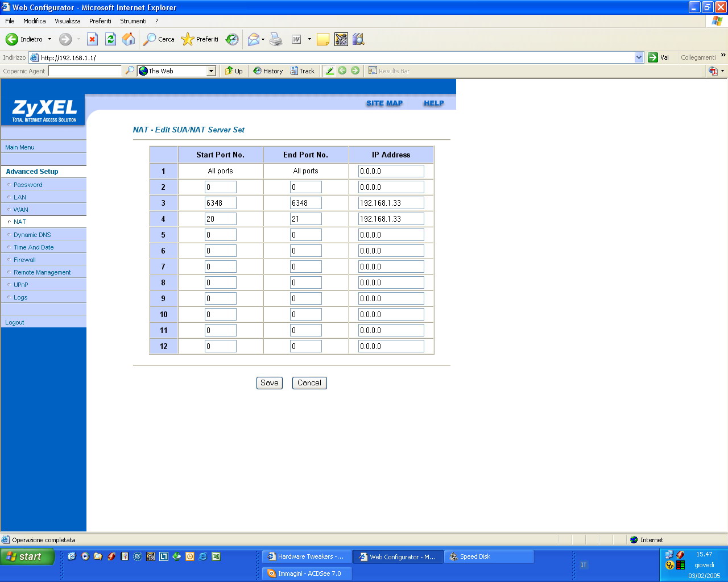
Task: Open the Modifica menu
Action: point(35,21)
